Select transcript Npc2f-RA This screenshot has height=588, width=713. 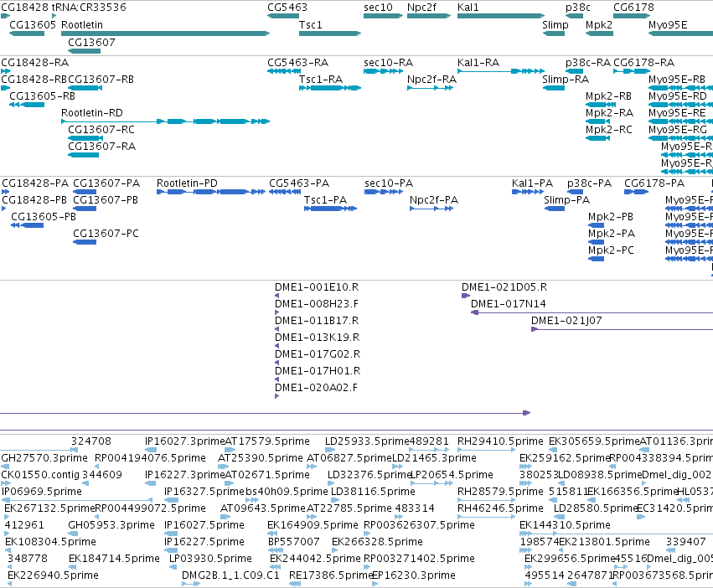point(430,88)
